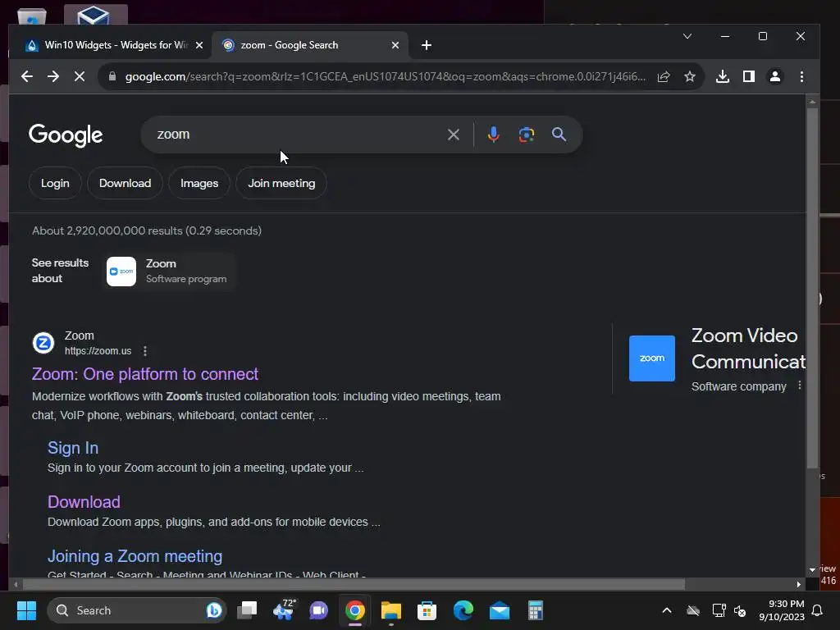
Task: Show hidden system tray icons
Action: 667,610
